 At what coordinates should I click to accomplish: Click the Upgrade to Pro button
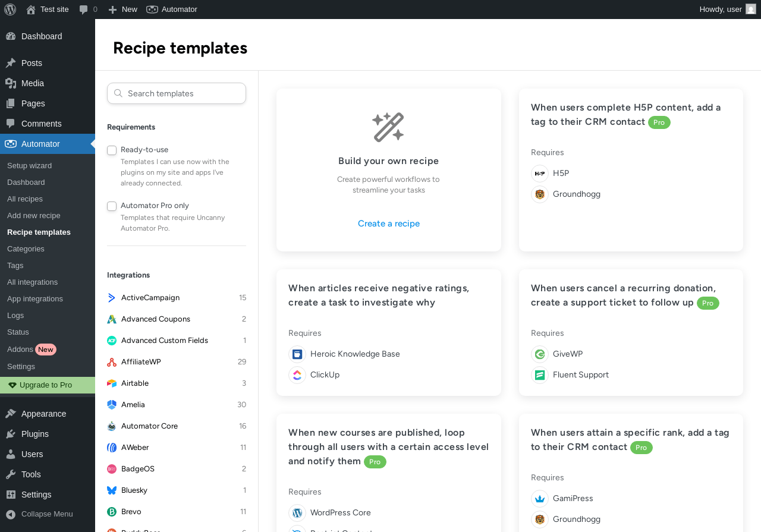click(46, 385)
